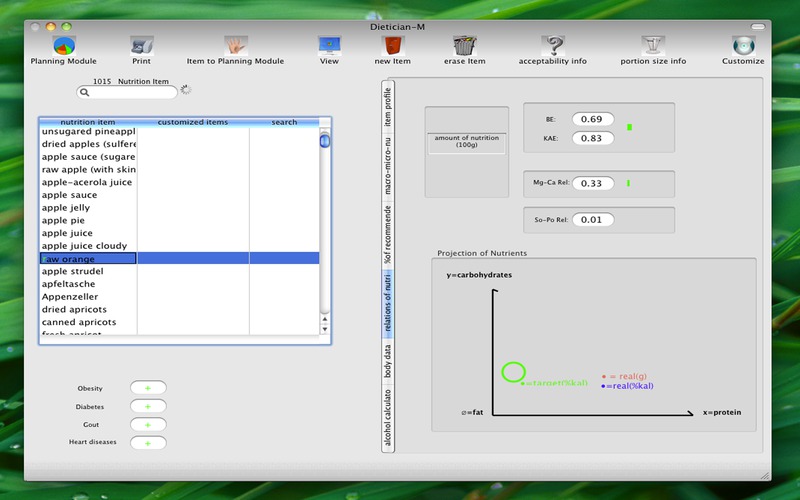Image resolution: width=800 pixels, height=500 pixels.
Task: Open the View monitor icon
Action: click(329, 46)
